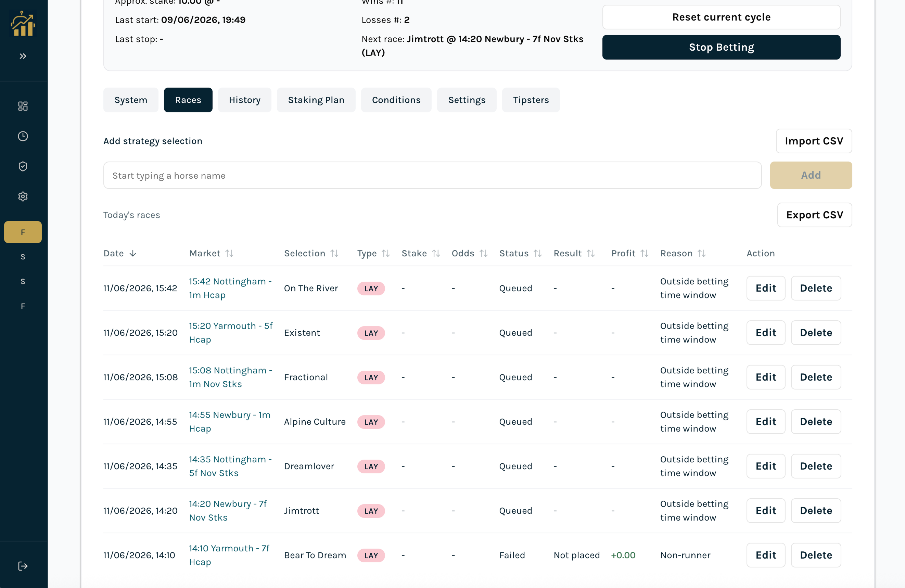Select the second S sidebar item
This screenshot has height=588, width=905.
(23, 281)
